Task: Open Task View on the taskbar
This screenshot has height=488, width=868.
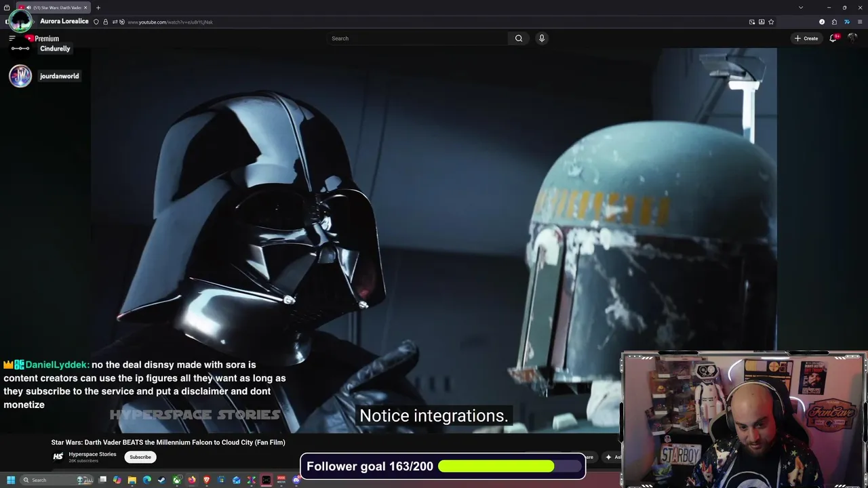Action: pyautogui.click(x=102, y=480)
